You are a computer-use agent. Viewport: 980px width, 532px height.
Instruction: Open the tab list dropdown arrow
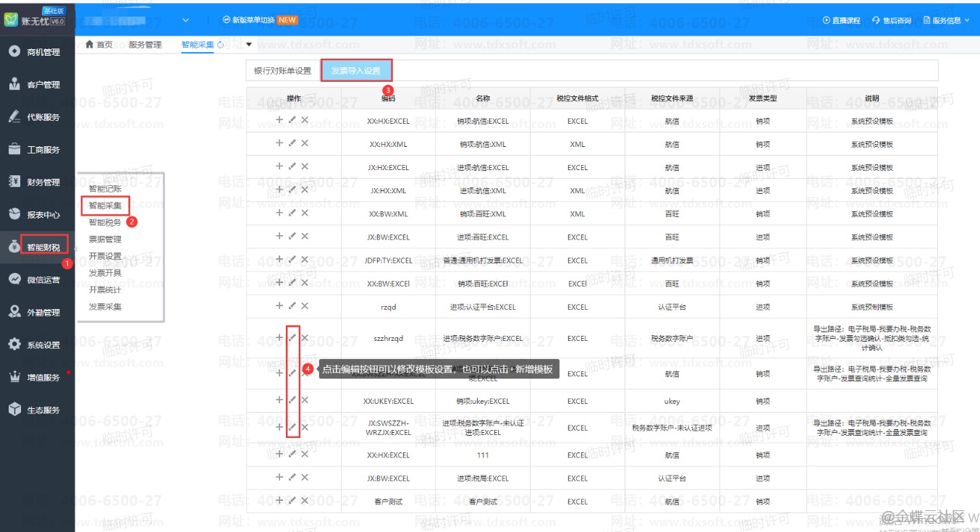[x=249, y=45]
